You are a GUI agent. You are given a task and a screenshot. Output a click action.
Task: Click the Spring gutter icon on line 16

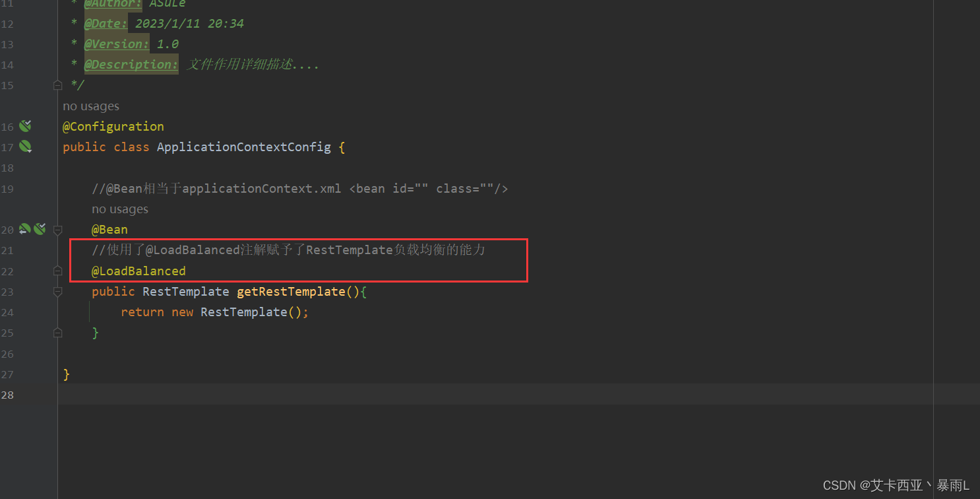25,126
